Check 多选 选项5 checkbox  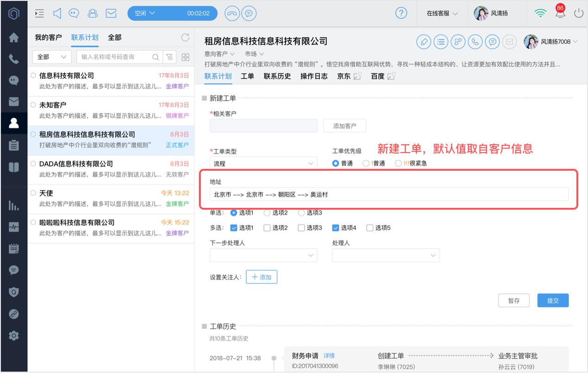(x=370, y=228)
